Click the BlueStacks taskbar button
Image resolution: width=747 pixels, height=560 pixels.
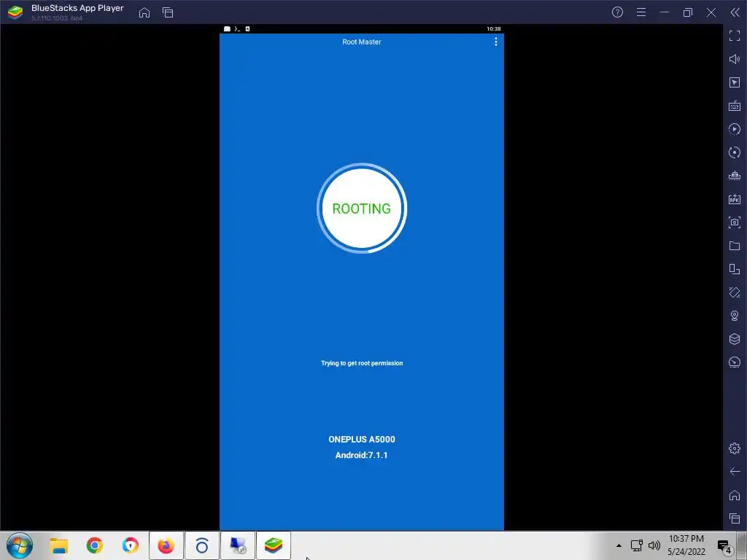(274, 545)
